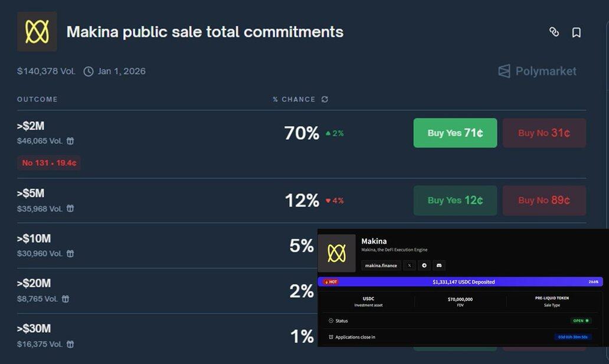609x364 pixels.
Task: Refresh the % chance column
Action: (325, 99)
